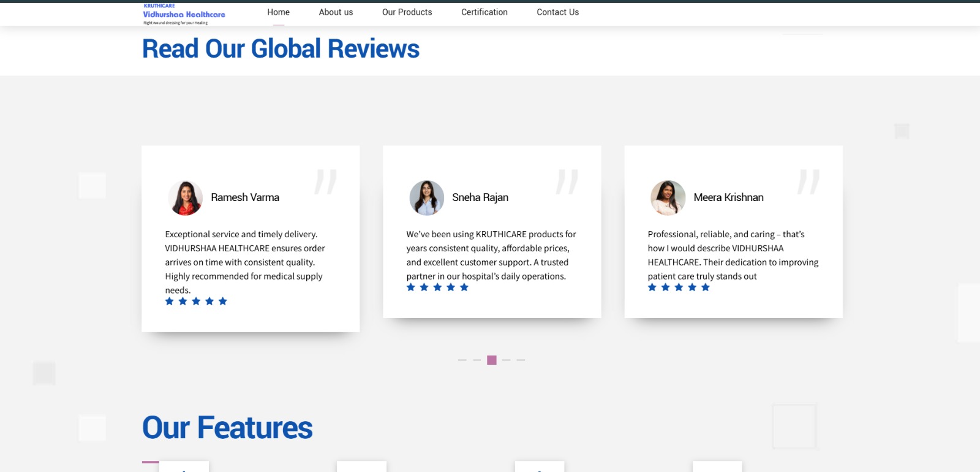
Task: Click the Sneha Rajan reviewer name
Action: tap(480, 197)
